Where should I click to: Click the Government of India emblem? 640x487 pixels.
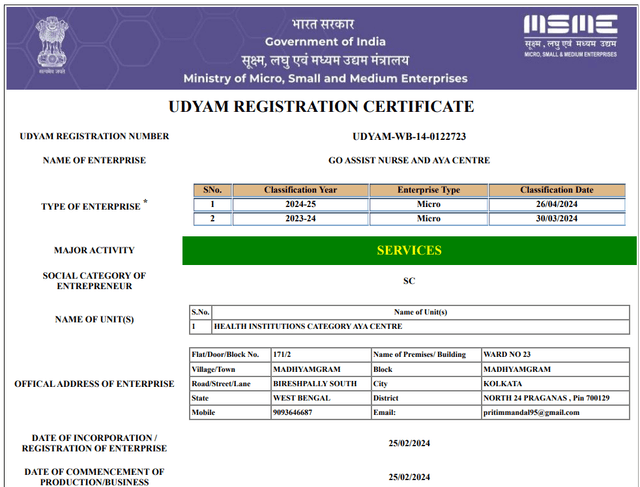point(52,45)
